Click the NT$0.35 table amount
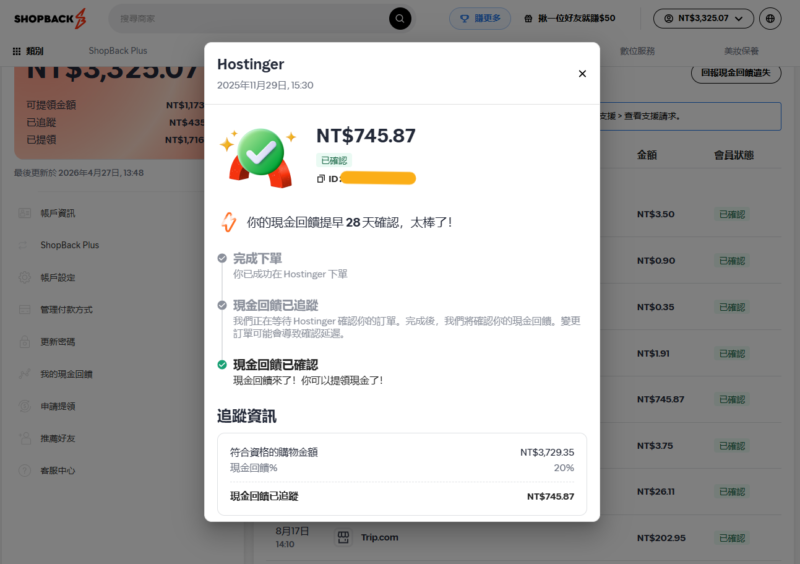Image resolution: width=800 pixels, height=564 pixels. pos(656,307)
